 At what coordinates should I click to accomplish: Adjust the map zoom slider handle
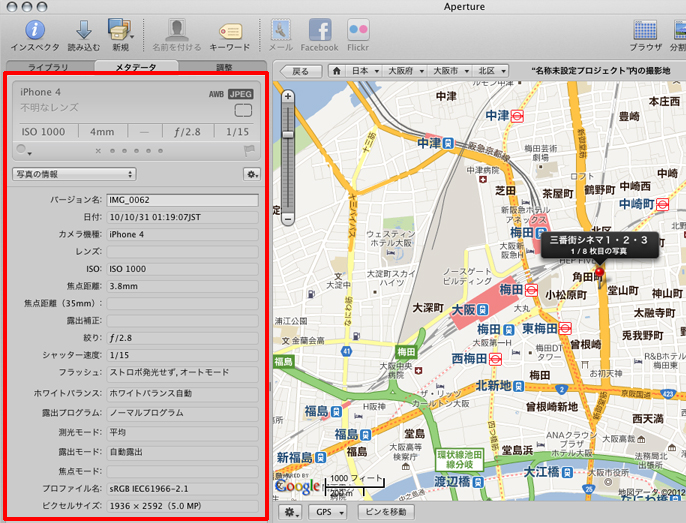click(x=287, y=134)
